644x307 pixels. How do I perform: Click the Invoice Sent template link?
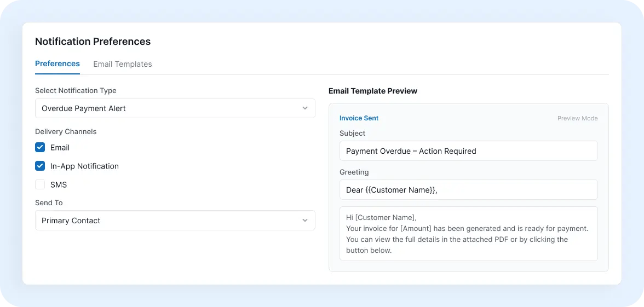[359, 118]
